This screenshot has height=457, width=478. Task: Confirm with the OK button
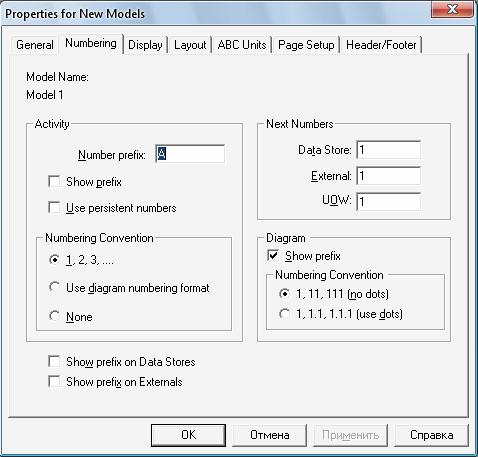[188, 435]
